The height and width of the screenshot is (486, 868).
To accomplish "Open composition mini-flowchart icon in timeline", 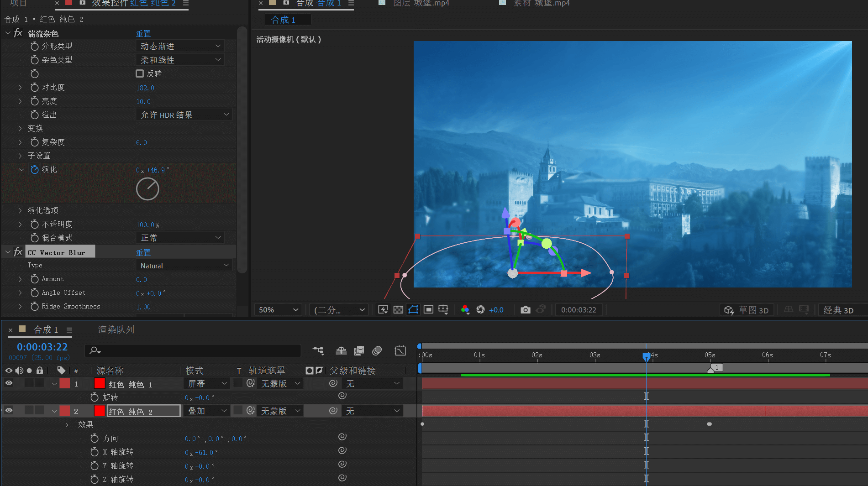I will click(318, 350).
